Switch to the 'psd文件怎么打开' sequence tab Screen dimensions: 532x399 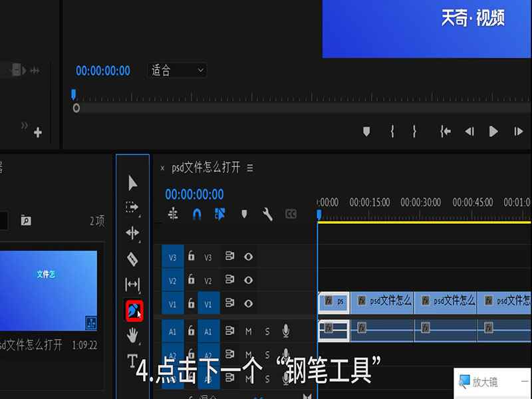tap(206, 168)
